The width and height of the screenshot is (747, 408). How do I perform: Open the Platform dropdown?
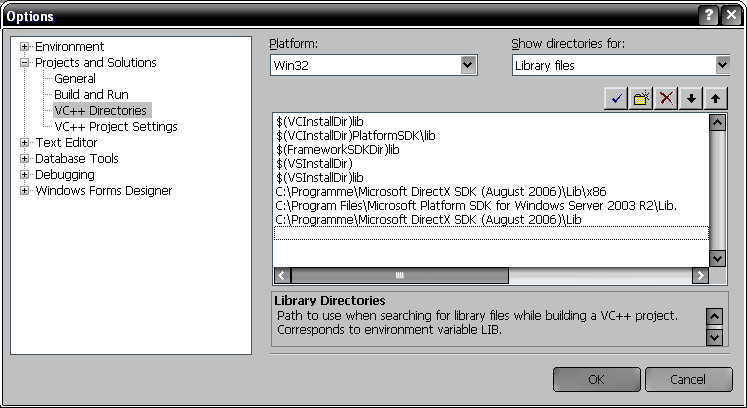pos(468,65)
